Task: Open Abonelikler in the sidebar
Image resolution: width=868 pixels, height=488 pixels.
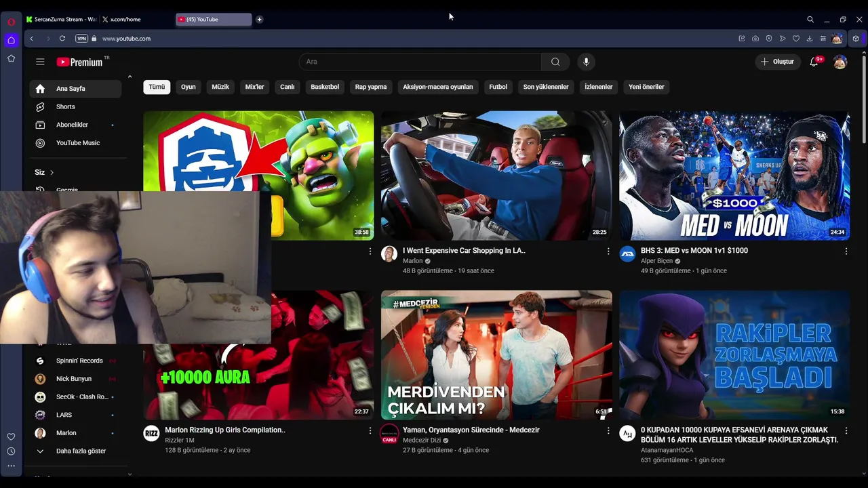Action: coord(75,125)
